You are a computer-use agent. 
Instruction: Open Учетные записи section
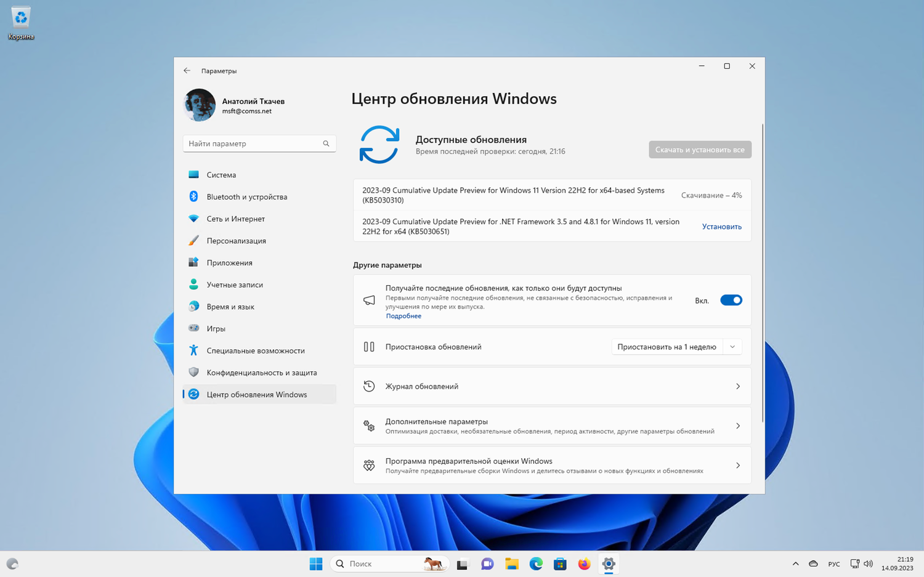click(259, 284)
